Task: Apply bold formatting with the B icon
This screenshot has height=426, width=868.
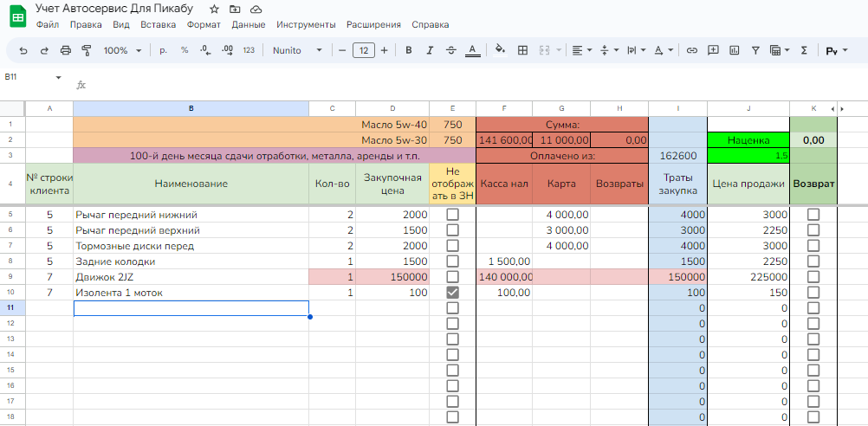Action: pyautogui.click(x=408, y=50)
